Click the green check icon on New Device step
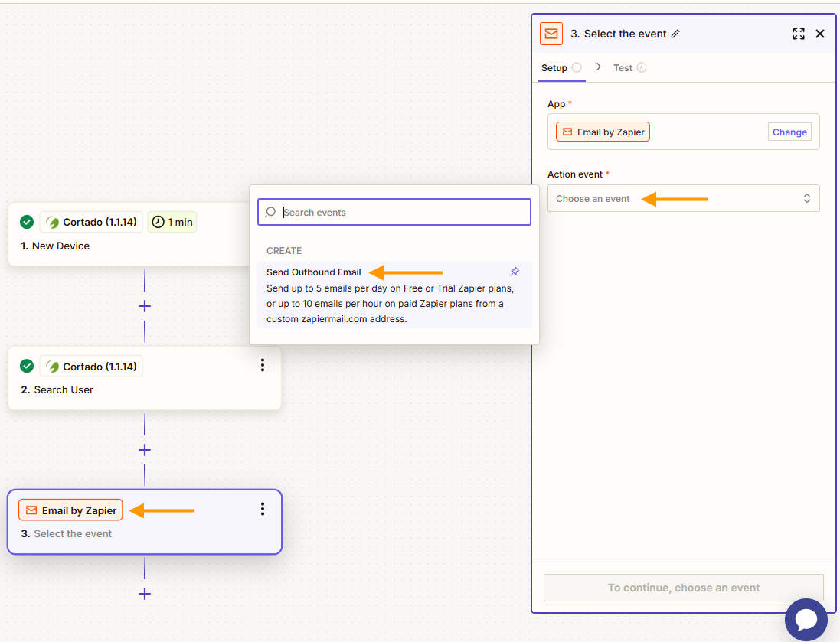 [27, 222]
